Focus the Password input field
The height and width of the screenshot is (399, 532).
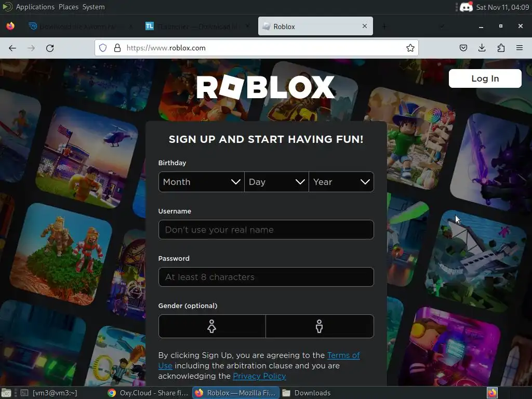click(266, 277)
